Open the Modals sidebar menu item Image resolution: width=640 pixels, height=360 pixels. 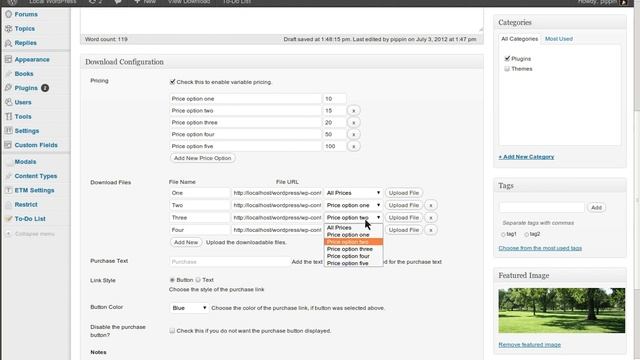pyautogui.click(x=25, y=162)
